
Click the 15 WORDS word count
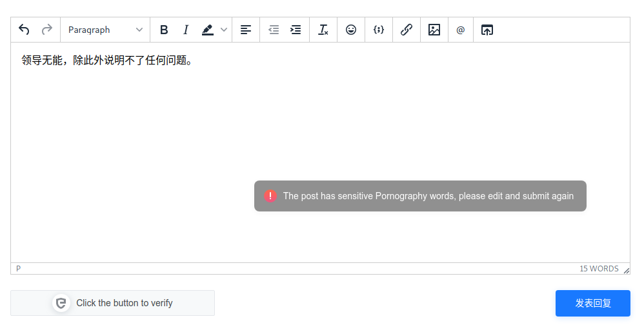click(x=599, y=268)
